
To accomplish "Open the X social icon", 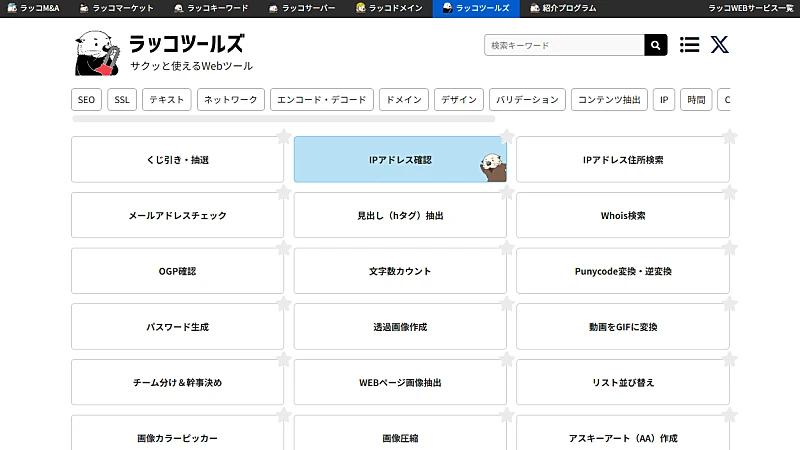I will [x=719, y=45].
